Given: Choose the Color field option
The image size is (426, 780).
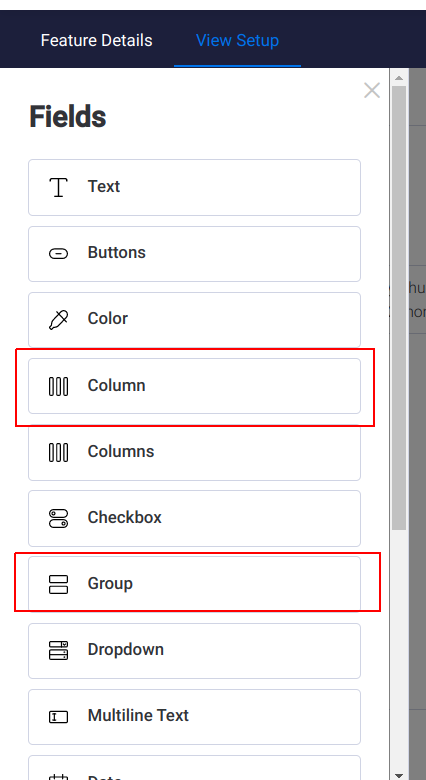Looking at the screenshot, I should [194, 319].
